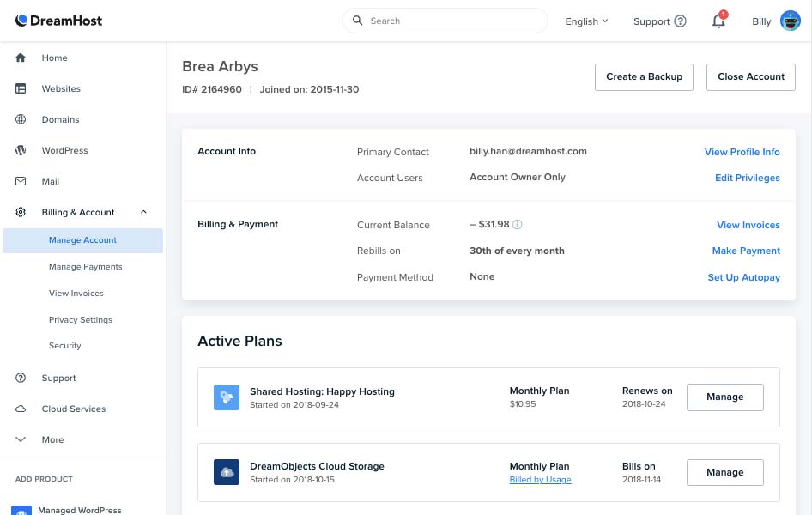Click billing email billy.han@dreamhost.com
Viewport: 812px width, 515px height.
(528, 152)
